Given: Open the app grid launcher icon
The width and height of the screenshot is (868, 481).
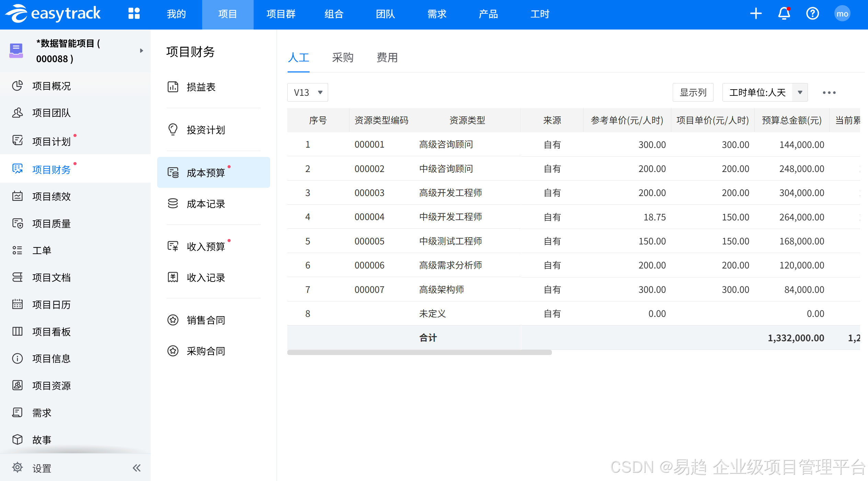Looking at the screenshot, I should click(134, 14).
